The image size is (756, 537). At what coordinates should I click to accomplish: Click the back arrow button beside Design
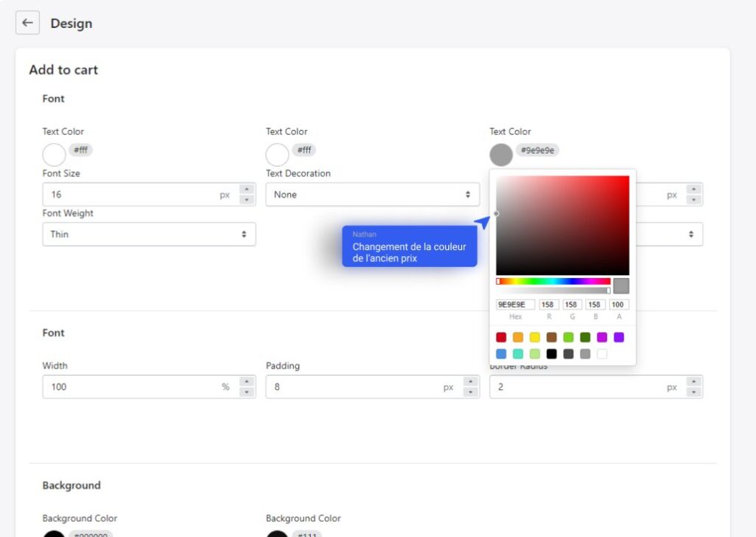click(27, 23)
